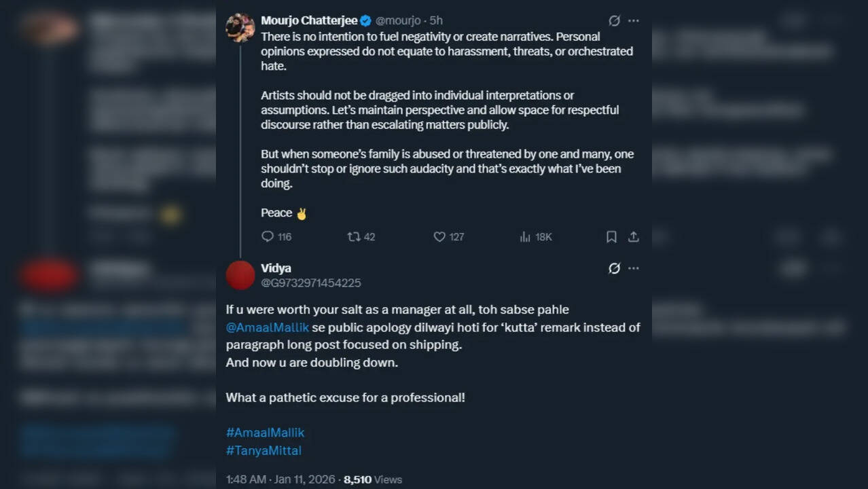Open more options for Mourjo's tweet
This screenshot has height=489, width=868.
point(633,20)
